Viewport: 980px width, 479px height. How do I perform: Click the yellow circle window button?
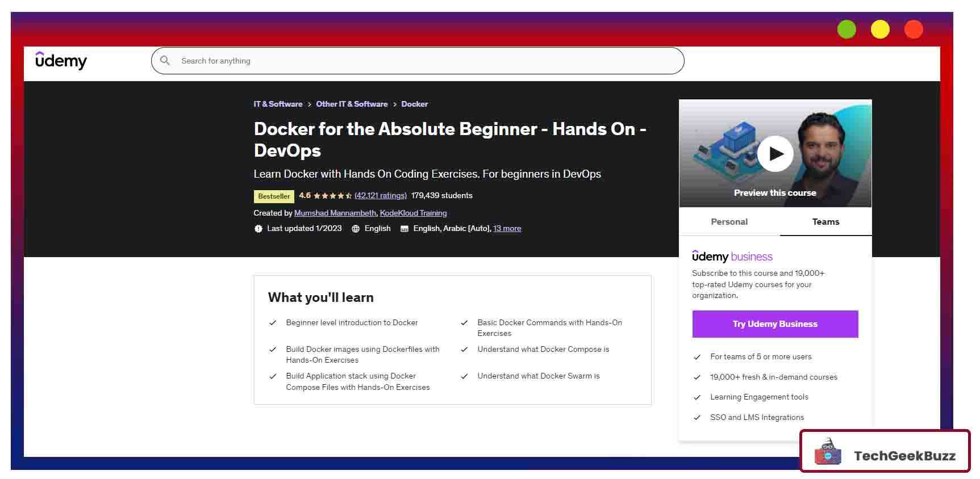click(880, 30)
